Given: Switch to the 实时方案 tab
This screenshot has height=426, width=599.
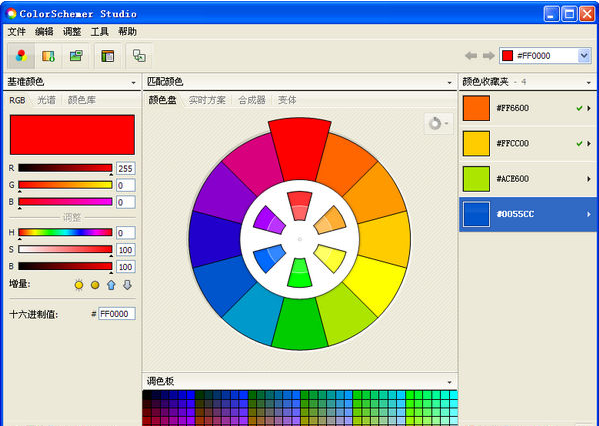Looking at the screenshot, I should [x=207, y=100].
